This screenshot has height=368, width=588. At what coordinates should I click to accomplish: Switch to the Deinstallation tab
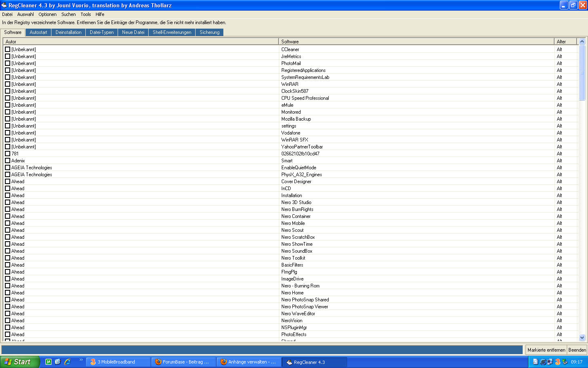[x=69, y=32]
